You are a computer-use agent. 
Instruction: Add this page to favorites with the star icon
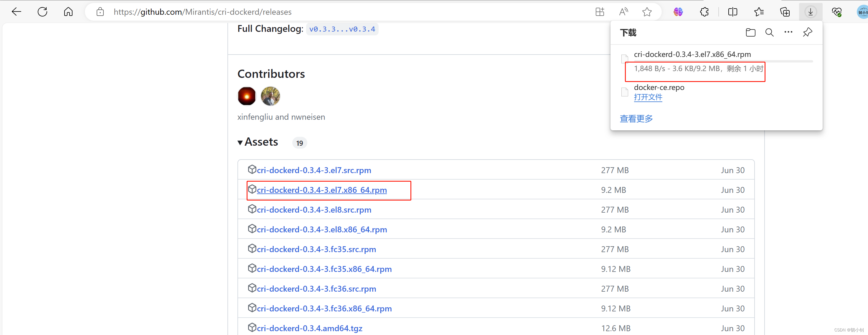[647, 12]
